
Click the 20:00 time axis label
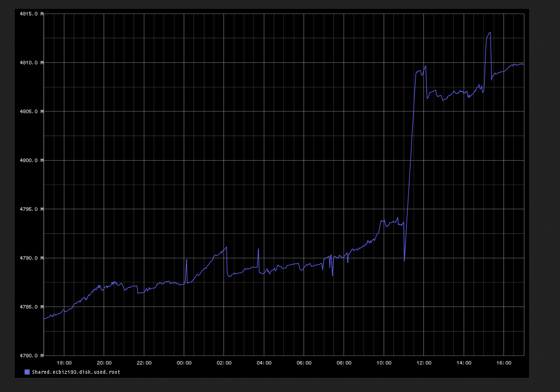click(x=104, y=363)
